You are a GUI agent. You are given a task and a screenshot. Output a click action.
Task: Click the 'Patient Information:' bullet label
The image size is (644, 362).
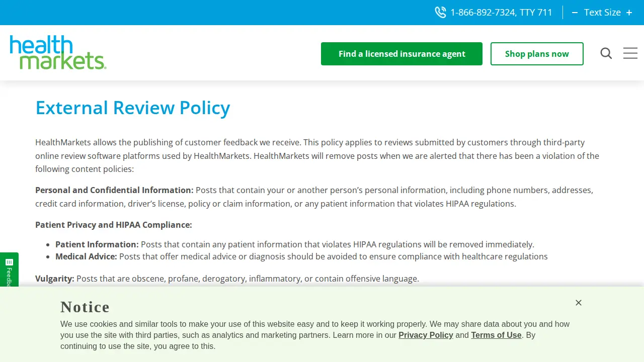click(x=97, y=245)
